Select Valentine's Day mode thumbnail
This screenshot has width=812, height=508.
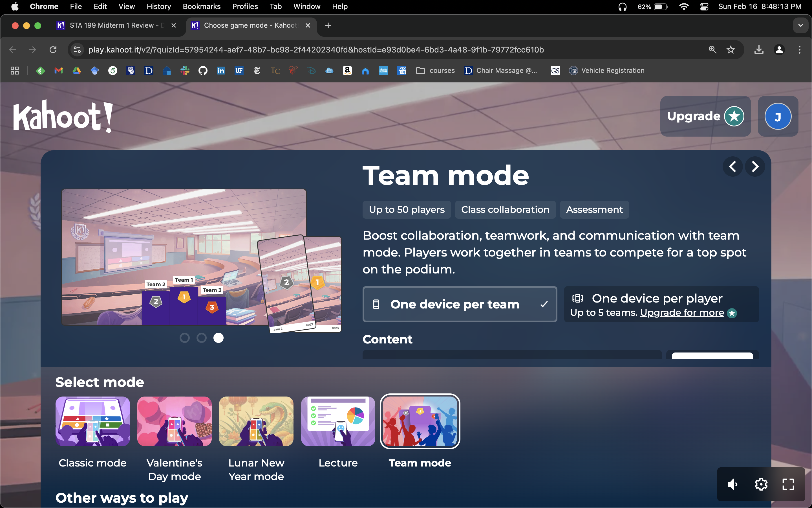click(x=175, y=421)
